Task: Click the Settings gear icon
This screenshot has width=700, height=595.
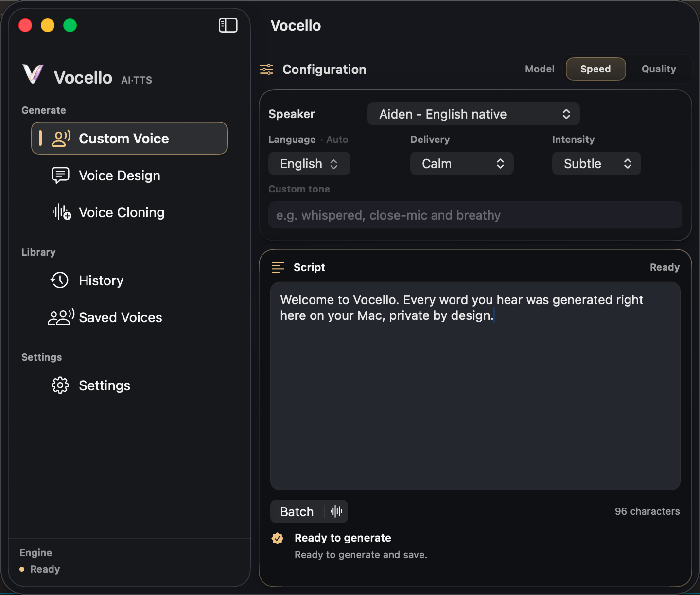Action: point(60,385)
